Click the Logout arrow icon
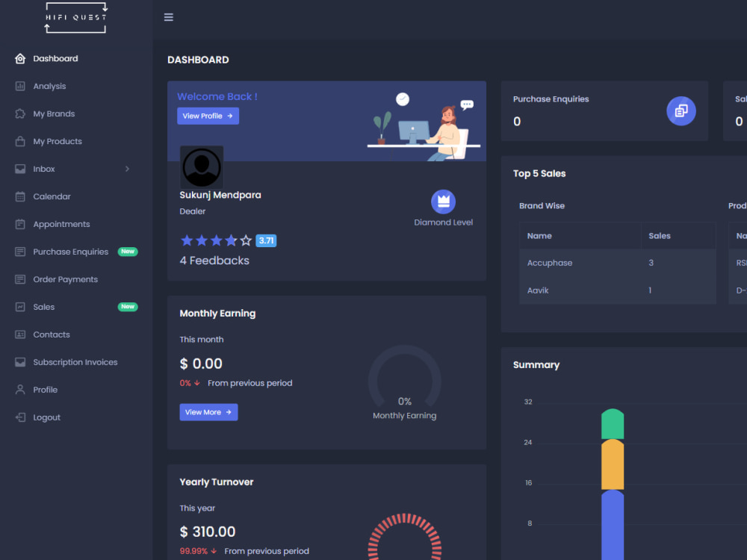Screen dimensions: 747x560 pos(20,417)
